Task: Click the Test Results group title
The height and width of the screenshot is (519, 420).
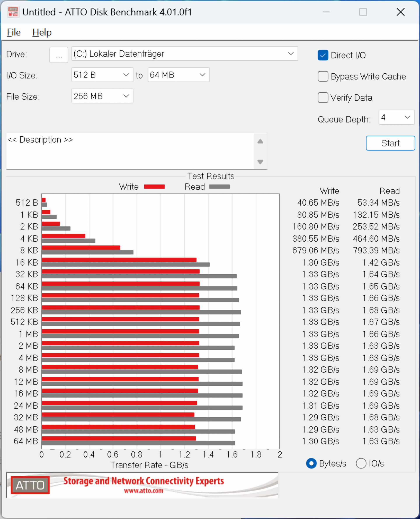Action: tap(211, 176)
